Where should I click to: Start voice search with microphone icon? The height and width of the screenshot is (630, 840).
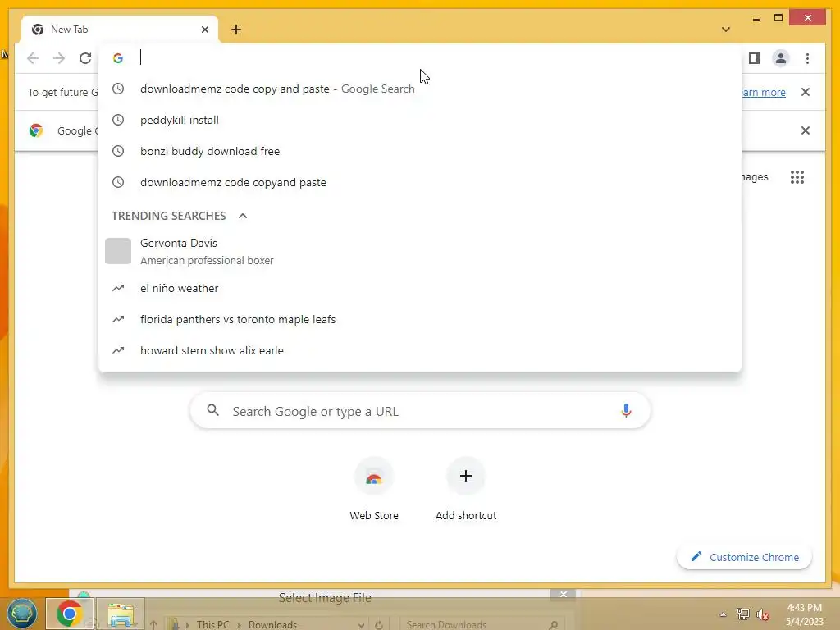[626, 411]
